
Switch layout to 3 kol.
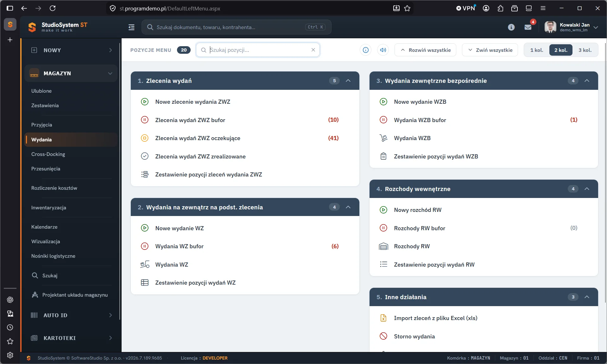pos(585,50)
